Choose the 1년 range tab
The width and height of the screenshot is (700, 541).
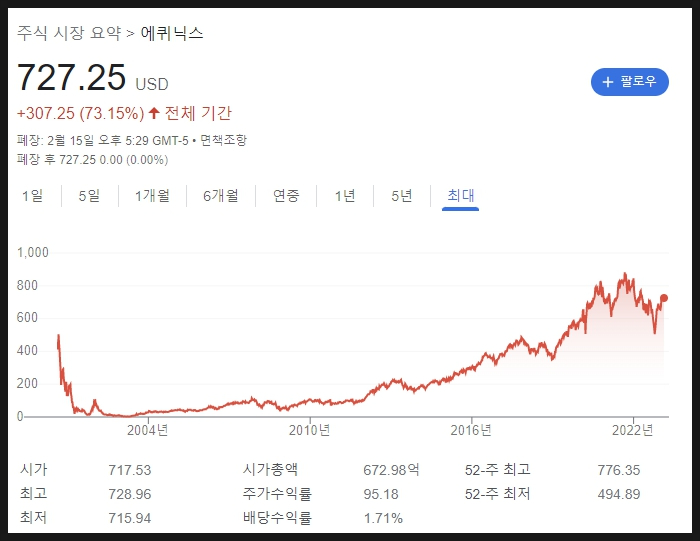(x=345, y=196)
